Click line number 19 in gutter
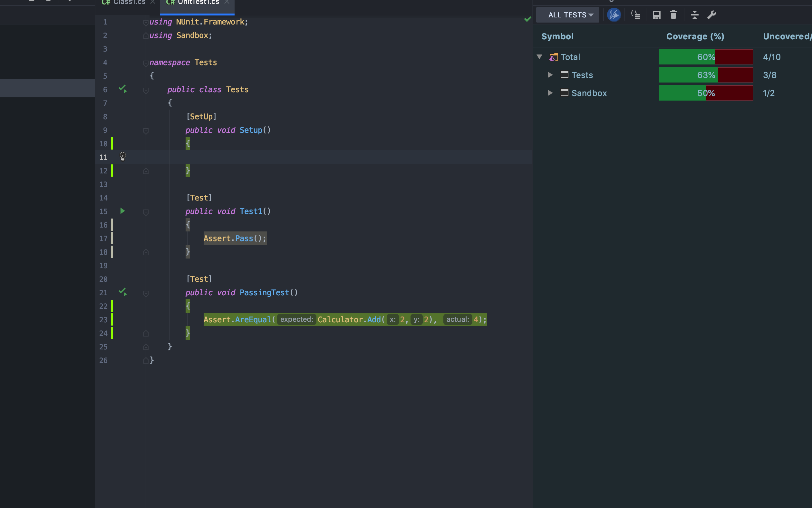This screenshot has height=508, width=812. 103,266
